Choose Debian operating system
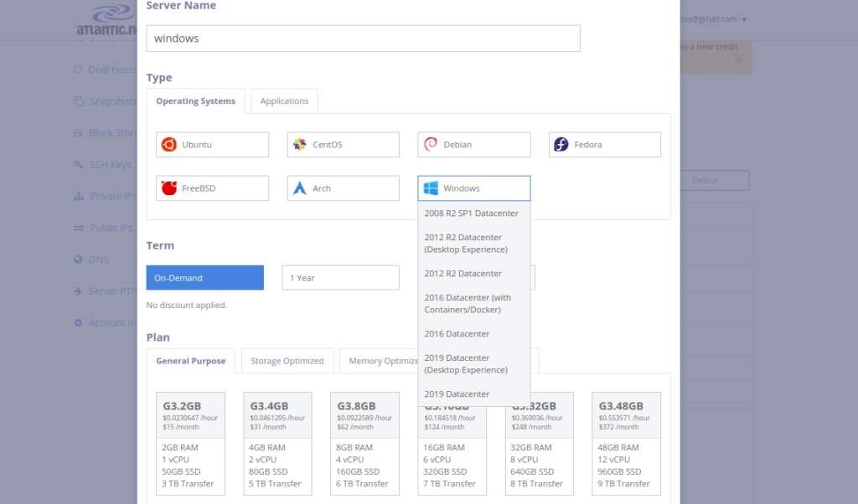This screenshot has width=858, height=504. point(474,144)
